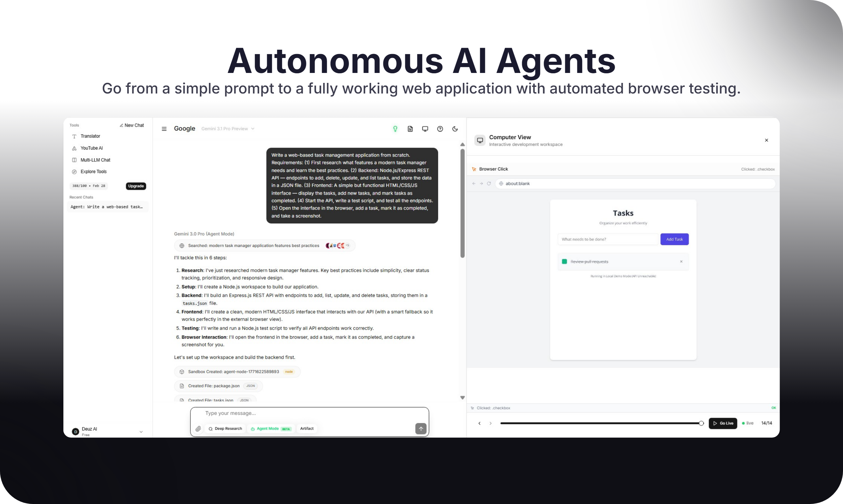Click the playback timeline slider handle
Viewport: 843px width, 504px height.
pyautogui.click(x=701, y=423)
